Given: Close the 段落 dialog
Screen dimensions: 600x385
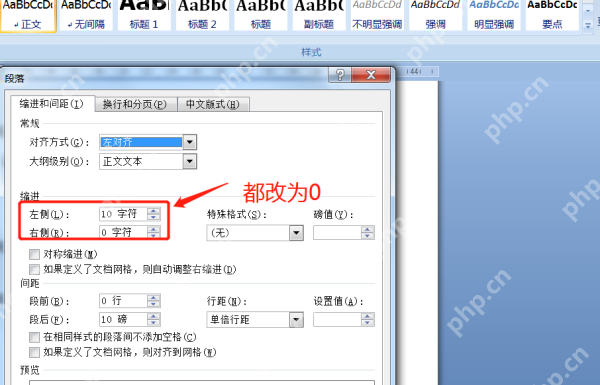Looking at the screenshot, I should 371,75.
